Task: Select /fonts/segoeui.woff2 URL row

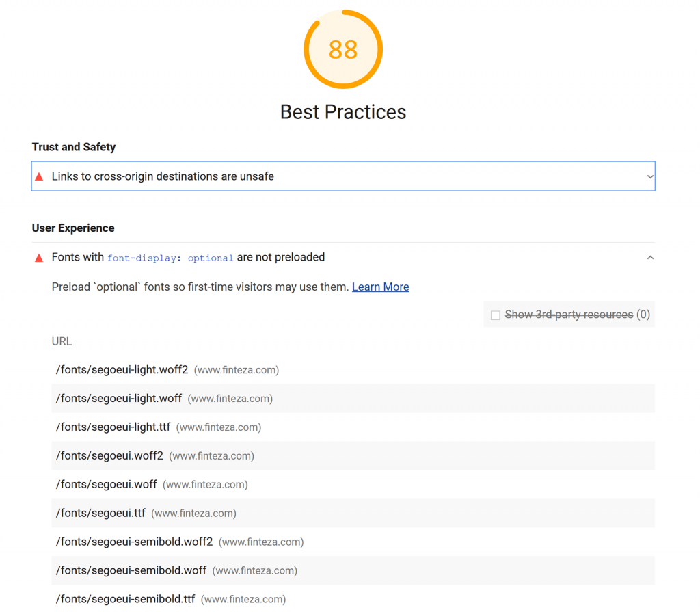Action: [x=353, y=455]
